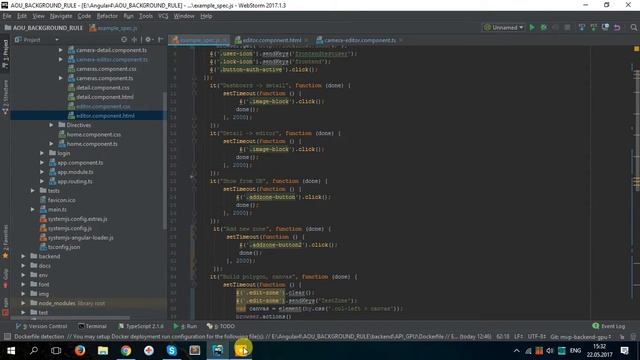Hide the Project panel with the pin icon
Screen dimensions: 640x360
160,40
